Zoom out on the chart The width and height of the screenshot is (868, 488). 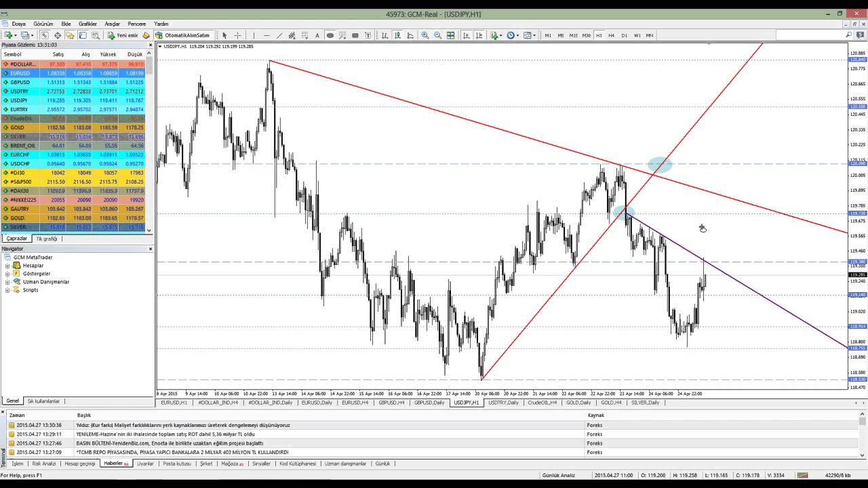[x=438, y=35]
